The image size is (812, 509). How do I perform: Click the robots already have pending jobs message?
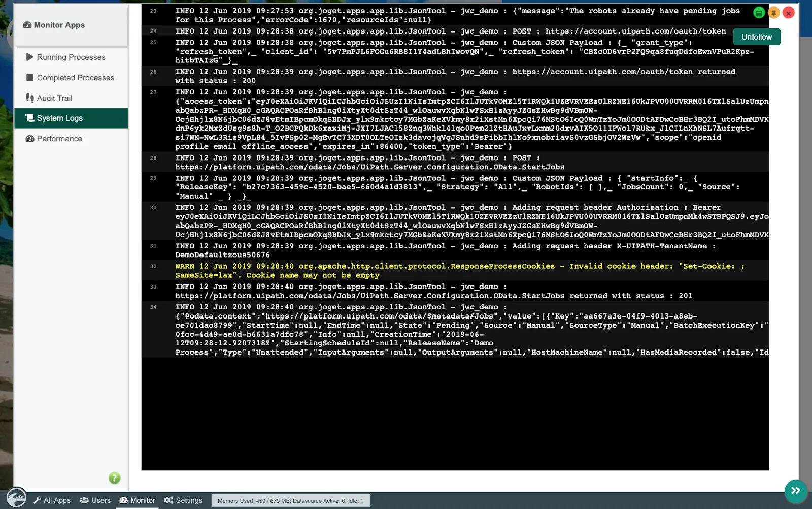pos(456,15)
